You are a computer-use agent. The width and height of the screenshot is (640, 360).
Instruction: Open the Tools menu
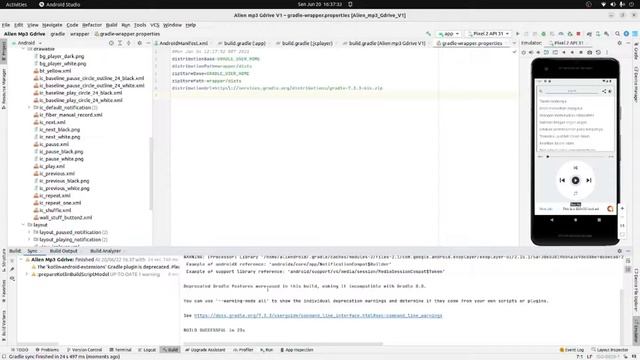[x=140, y=25]
